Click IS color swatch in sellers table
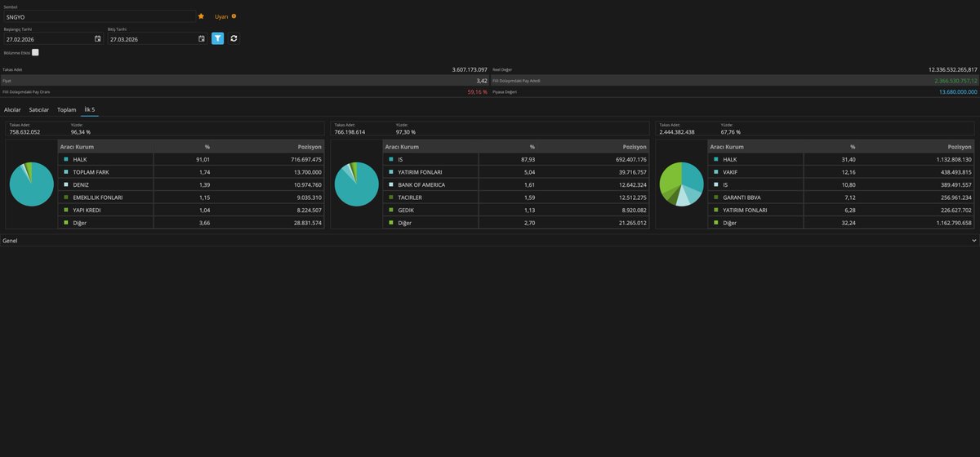Image resolution: width=980 pixels, height=457 pixels. (390, 159)
